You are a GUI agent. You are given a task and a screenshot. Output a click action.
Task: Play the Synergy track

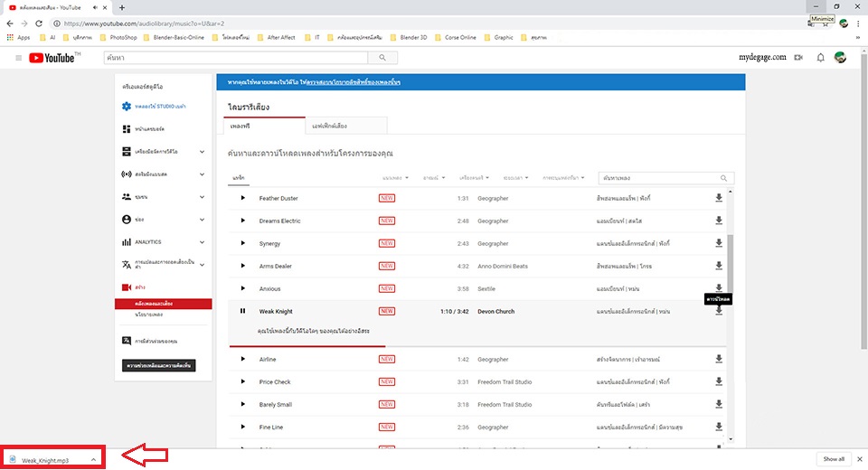242,243
